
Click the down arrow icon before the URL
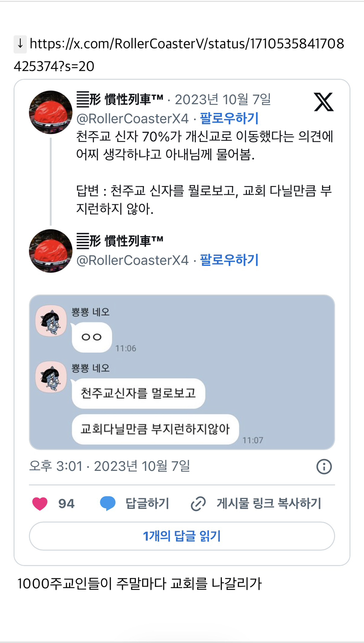[20, 44]
